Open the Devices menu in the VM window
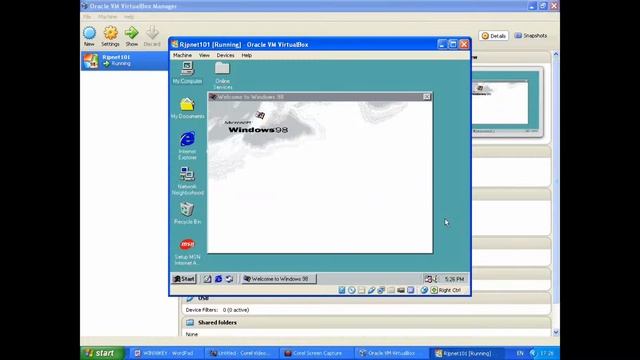640x360 pixels. [225, 55]
